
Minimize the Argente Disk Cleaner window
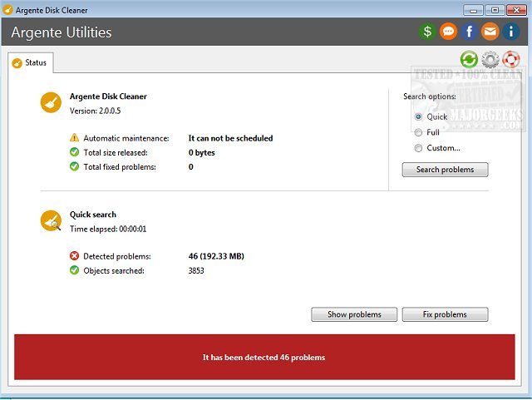[x=473, y=10]
